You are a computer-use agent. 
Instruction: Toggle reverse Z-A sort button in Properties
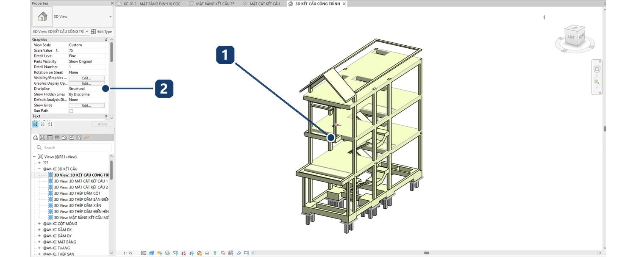tap(50, 124)
